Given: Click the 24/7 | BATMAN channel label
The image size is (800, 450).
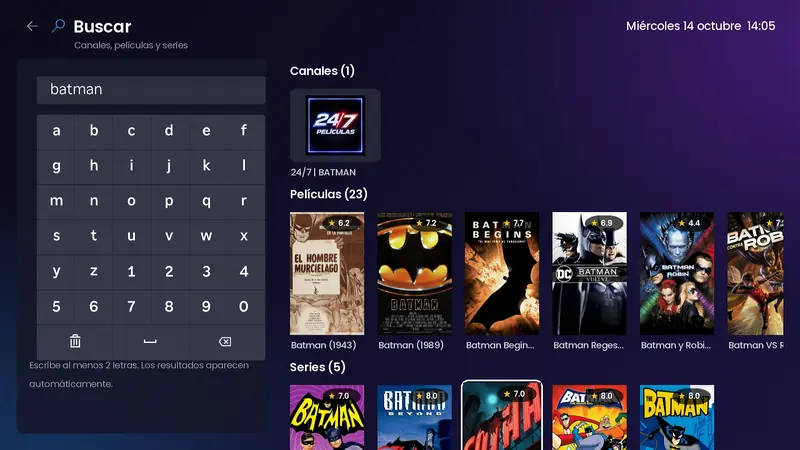Looking at the screenshot, I should [323, 172].
